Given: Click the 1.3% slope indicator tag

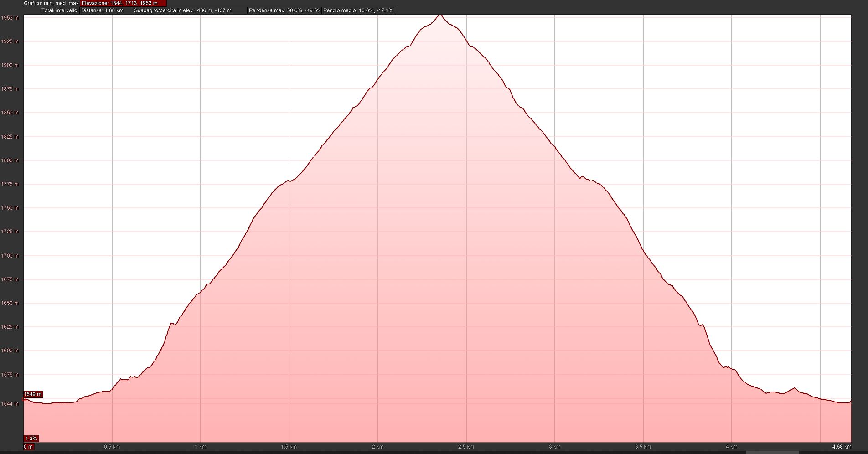Looking at the screenshot, I should (31, 439).
